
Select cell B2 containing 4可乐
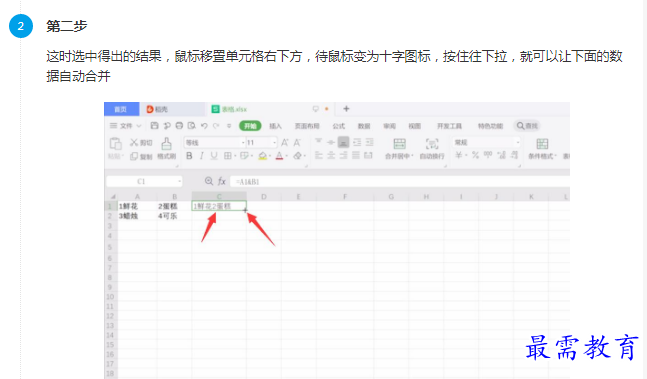(174, 216)
